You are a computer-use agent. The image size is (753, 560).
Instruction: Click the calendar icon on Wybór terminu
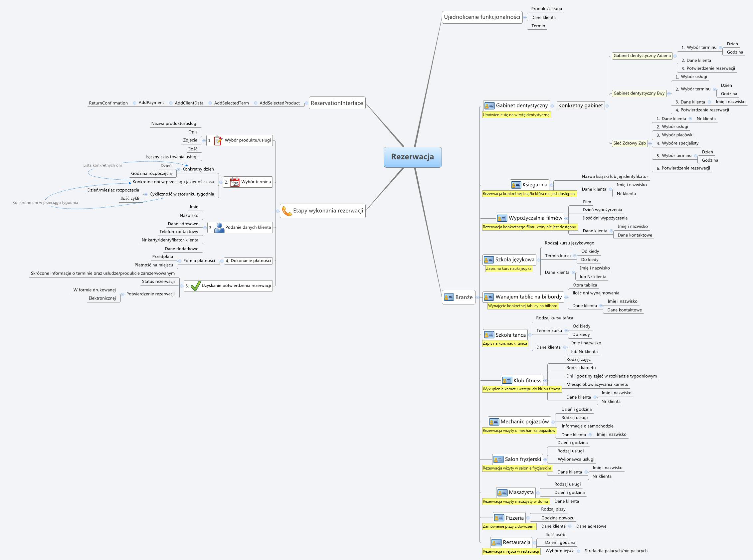point(235,182)
